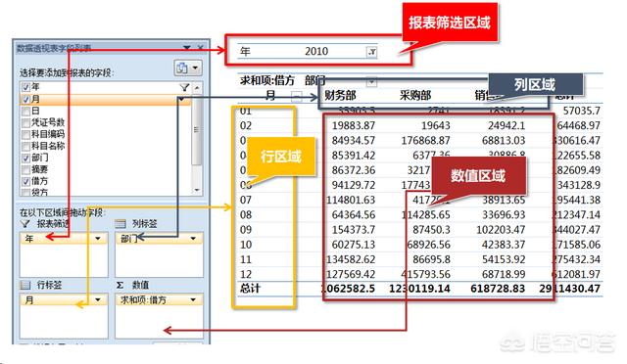Click the filter funnel icon beside 年 field
The height and width of the screenshot is (364, 627).
184,87
